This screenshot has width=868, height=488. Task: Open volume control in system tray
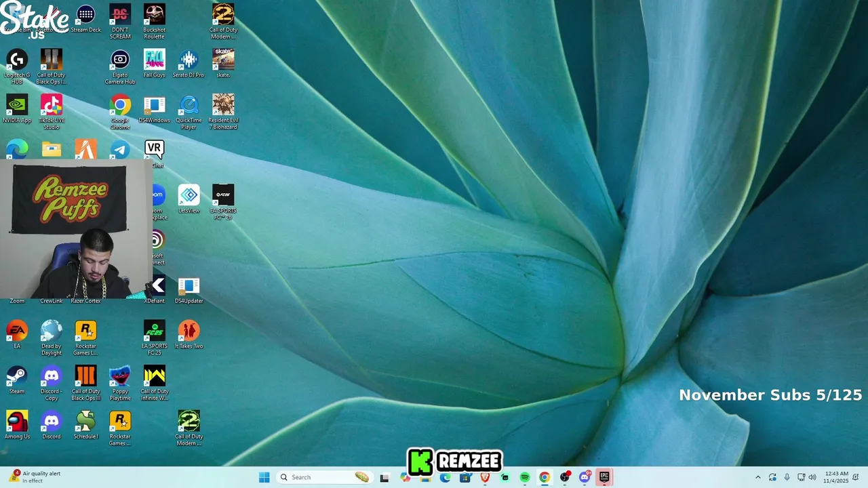812,477
